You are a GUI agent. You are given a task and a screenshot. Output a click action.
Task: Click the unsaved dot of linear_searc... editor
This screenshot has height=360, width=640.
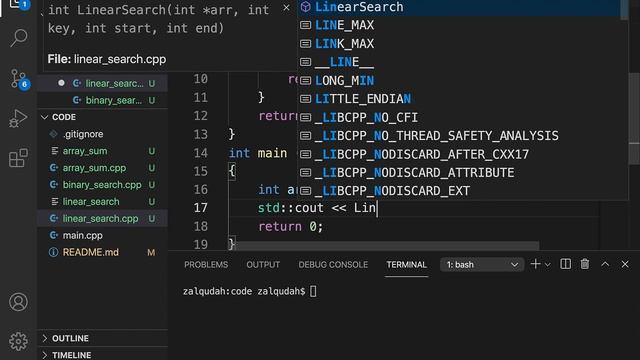(61, 83)
